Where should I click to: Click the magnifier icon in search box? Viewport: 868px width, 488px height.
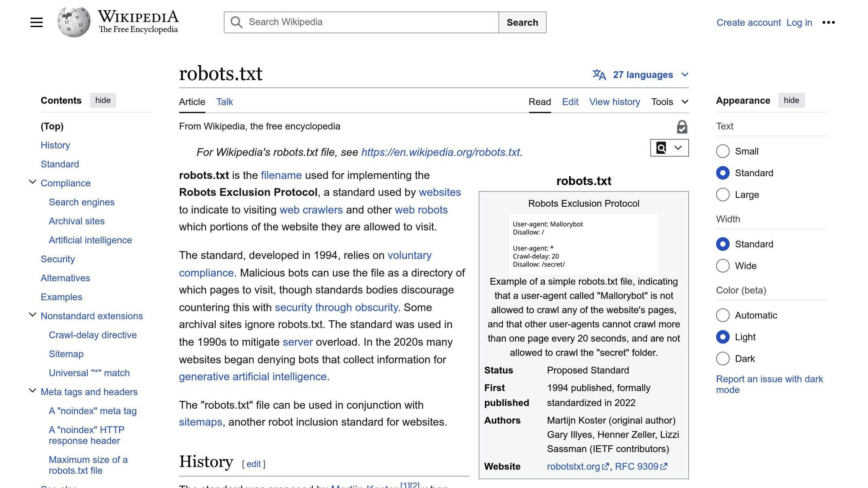(236, 22)
